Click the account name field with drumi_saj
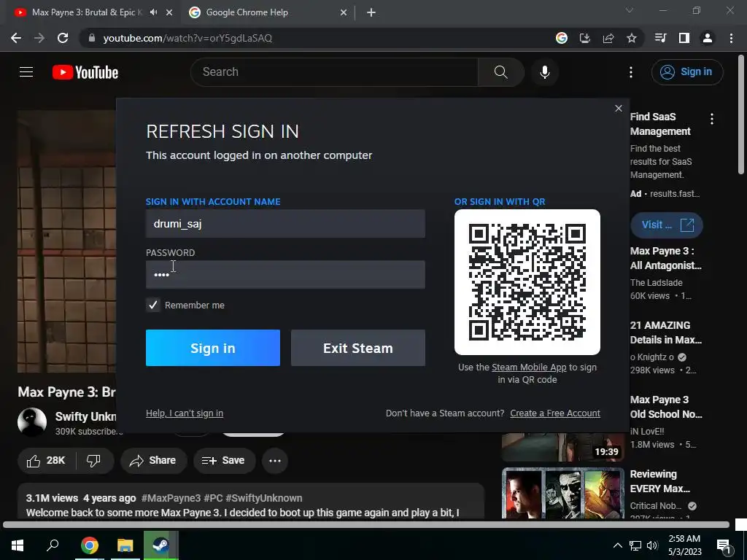The height and width of the screenshot is (560, 747). tap(285, 223)
